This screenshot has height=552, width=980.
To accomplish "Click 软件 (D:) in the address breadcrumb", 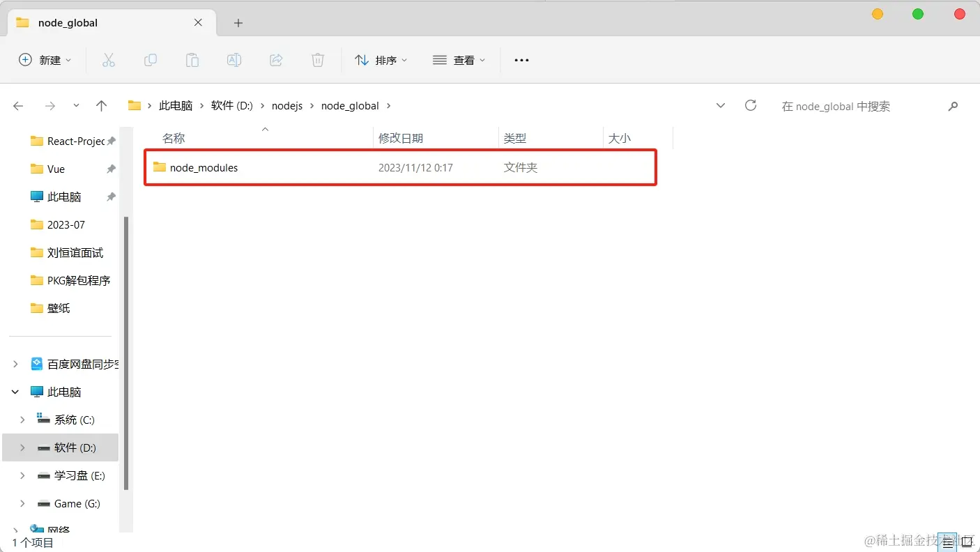I will [232, 106].
